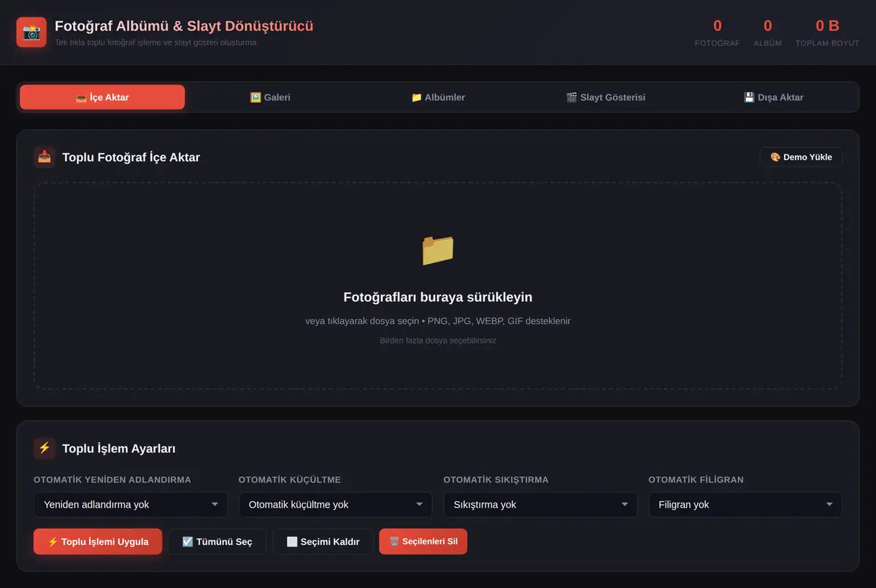Click the Fotoğrafları buraya sürükleyin drop zone text
Image resolution: width=876 pixels, height=588 pixels.
438,297
